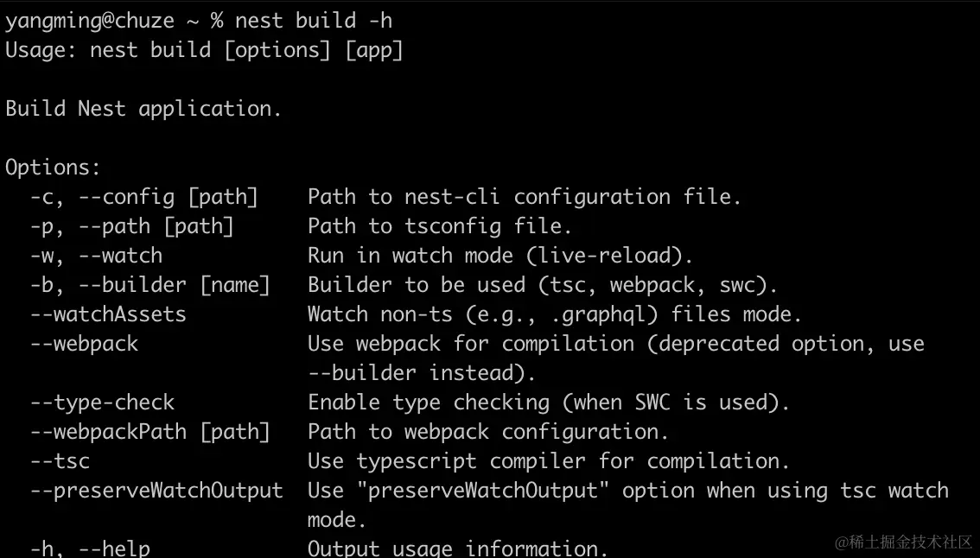Click the 'yangming@chuze' prompt text
The height and width of the screenshot is (558, 980).
tap(90, 21)
